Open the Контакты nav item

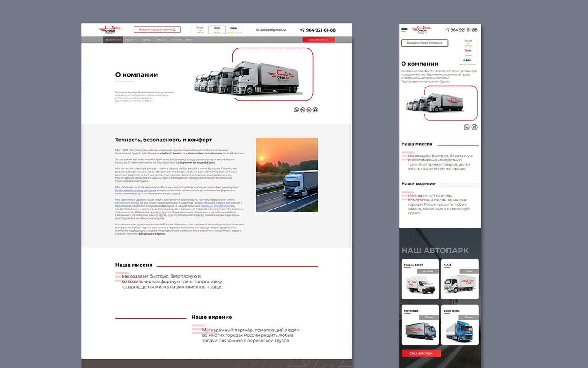coord(176,40)
